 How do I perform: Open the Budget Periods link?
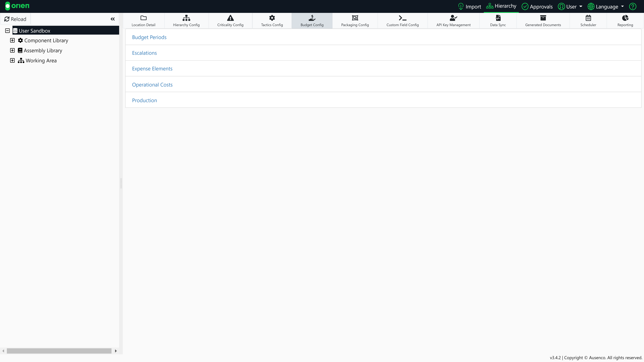click(x=149, y=37)
